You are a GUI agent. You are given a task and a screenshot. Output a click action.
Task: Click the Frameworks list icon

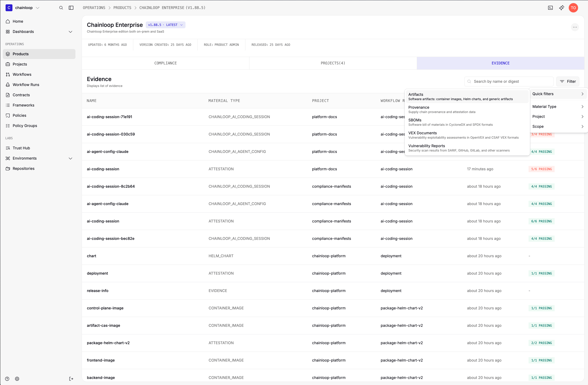tap(8, 105)
